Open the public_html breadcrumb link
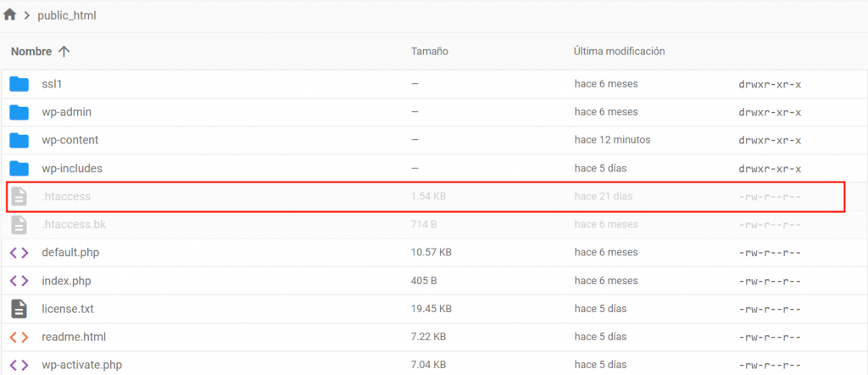This screenshot has width=868, height=375. [67, 16]
